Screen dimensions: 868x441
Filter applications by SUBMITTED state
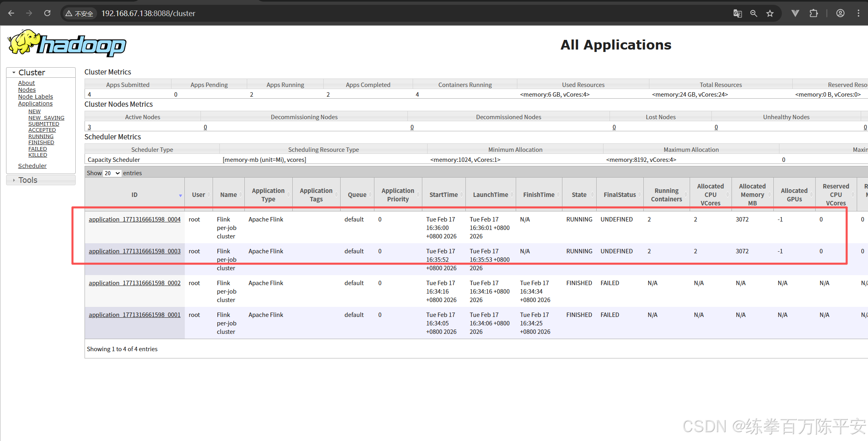tap(44, 124)
